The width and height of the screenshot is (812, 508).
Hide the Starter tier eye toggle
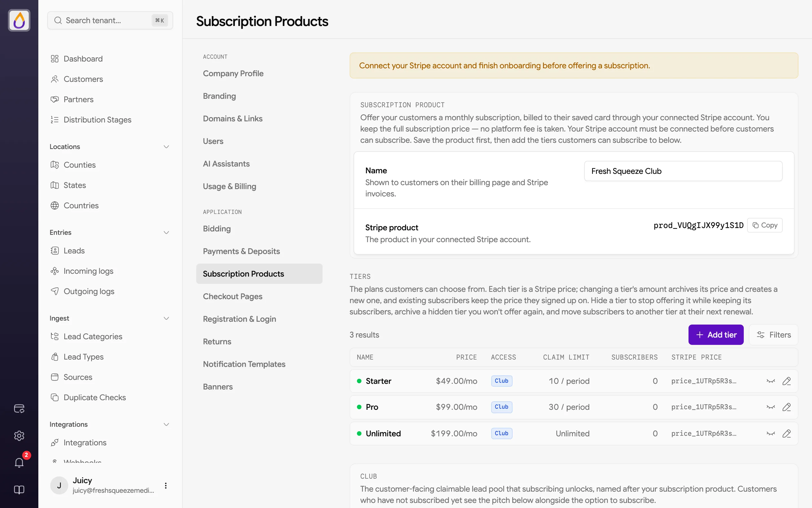click(x=771, y=381)
